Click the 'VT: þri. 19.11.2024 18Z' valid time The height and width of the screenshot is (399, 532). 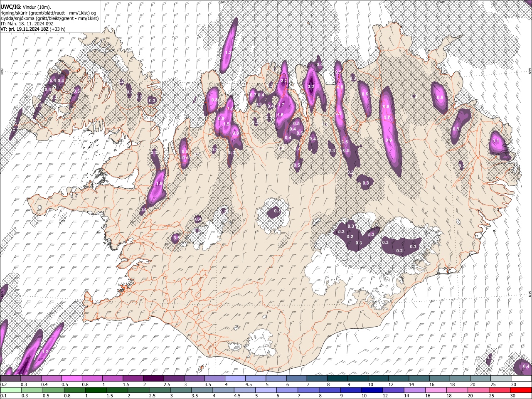coord(24,30)
